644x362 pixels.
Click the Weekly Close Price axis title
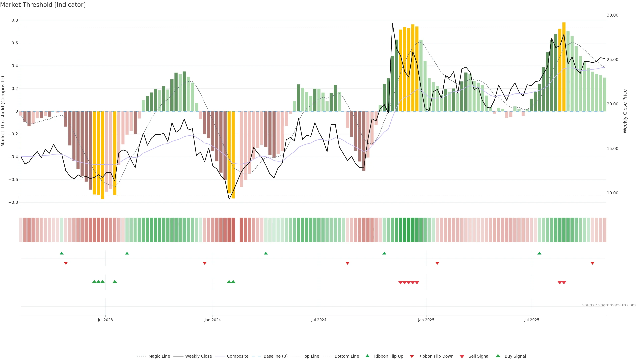point(625,111)
